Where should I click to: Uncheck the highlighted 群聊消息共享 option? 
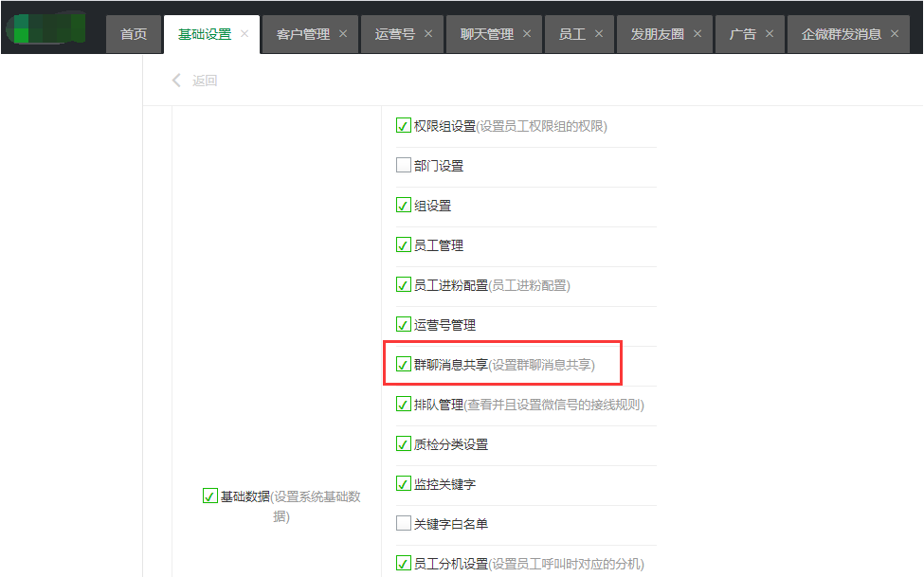(403, 363)
